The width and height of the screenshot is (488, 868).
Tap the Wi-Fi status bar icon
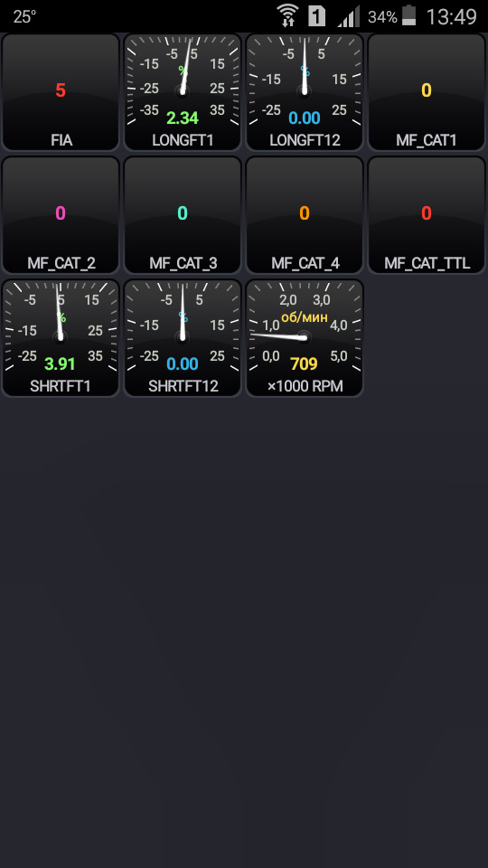(287, 16)
